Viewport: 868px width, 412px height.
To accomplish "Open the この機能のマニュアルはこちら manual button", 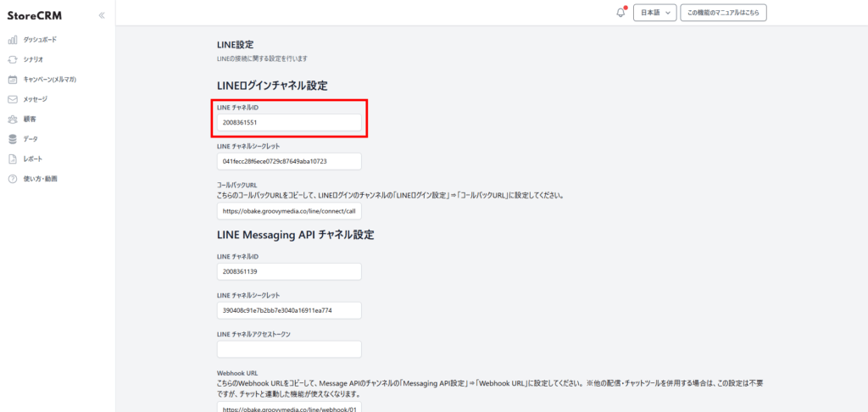I will tap(723, 13).
